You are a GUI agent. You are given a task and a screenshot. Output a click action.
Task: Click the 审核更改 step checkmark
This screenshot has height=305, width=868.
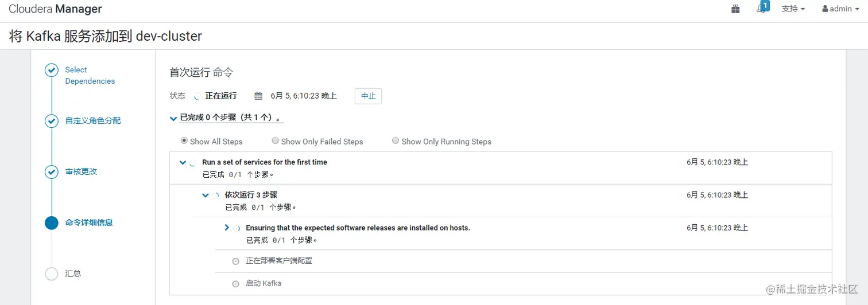click(52, 172)
